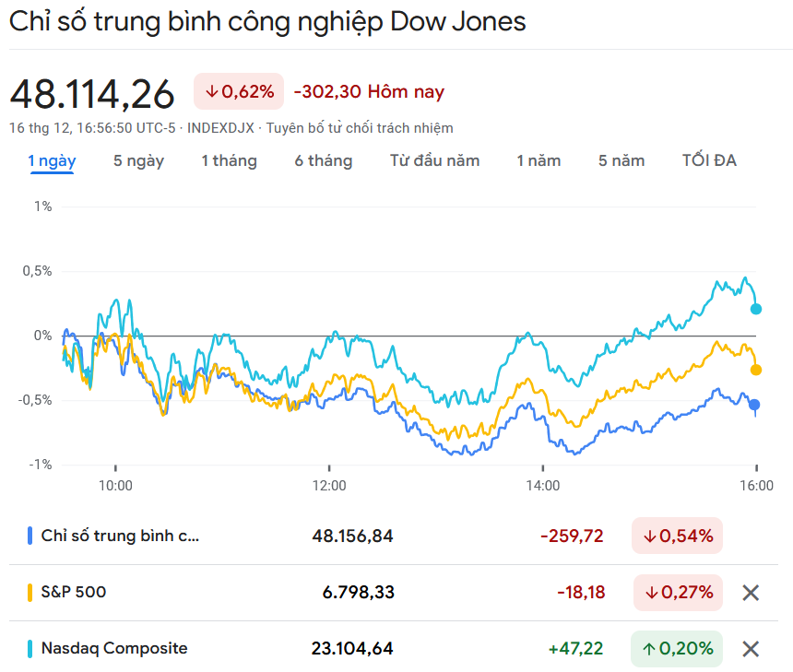The width and height of the screenshot is (793, 672).
Task: Remove the S&P 500 comparison with X
Action: [751, 593]
